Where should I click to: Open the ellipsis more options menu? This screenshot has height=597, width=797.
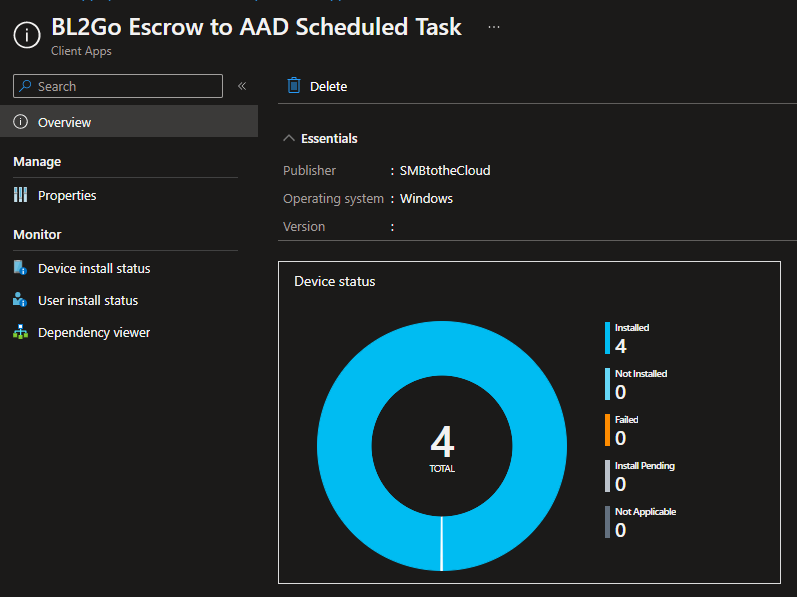[494, 27]
